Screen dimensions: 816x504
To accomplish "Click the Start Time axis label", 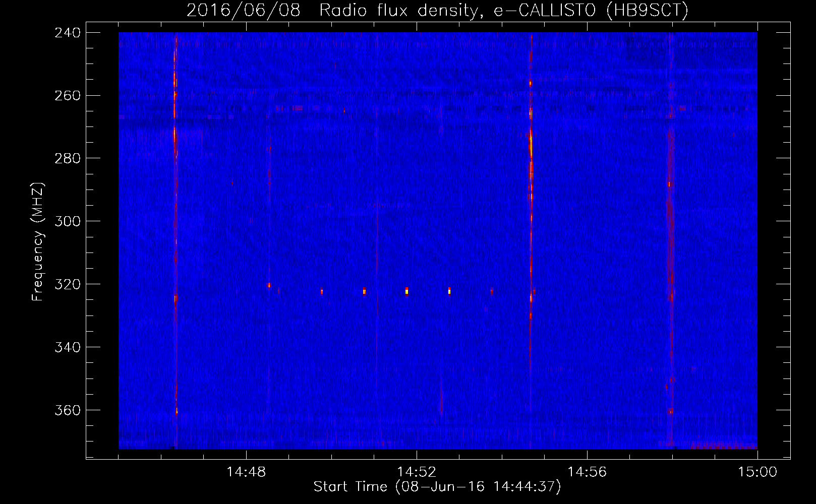I will (x=437, y=486).
